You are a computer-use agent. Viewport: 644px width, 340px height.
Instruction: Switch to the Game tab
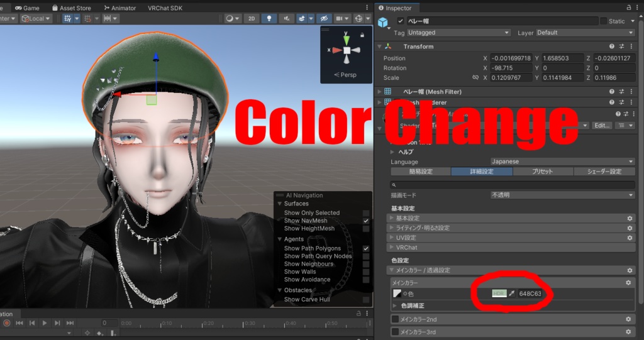(27, 8)
